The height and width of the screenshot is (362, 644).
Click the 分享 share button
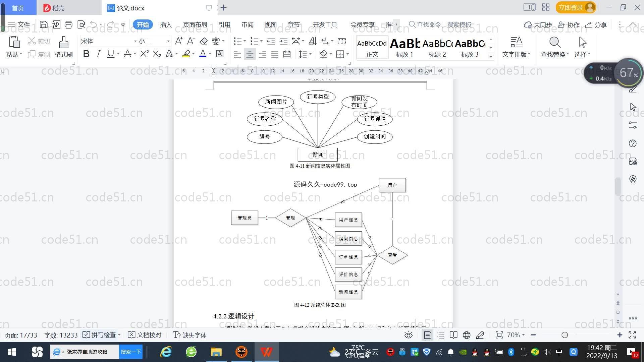click(x=596, y=25)
